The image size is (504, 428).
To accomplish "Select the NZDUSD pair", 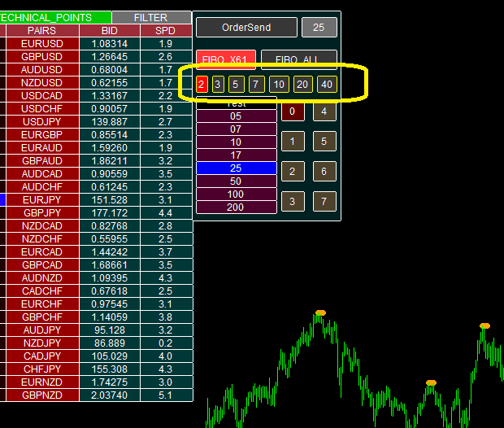I will (x=42, y=83).
